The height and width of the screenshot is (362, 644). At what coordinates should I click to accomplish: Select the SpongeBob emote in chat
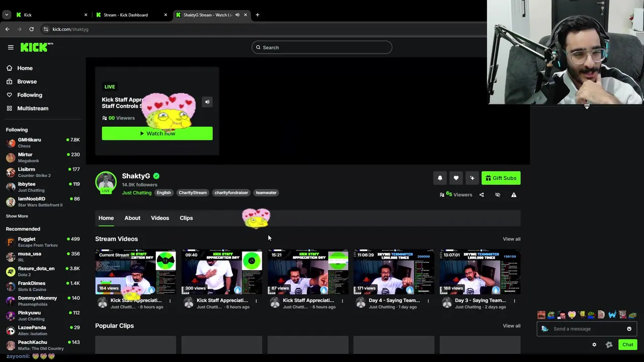click(582, 315)
